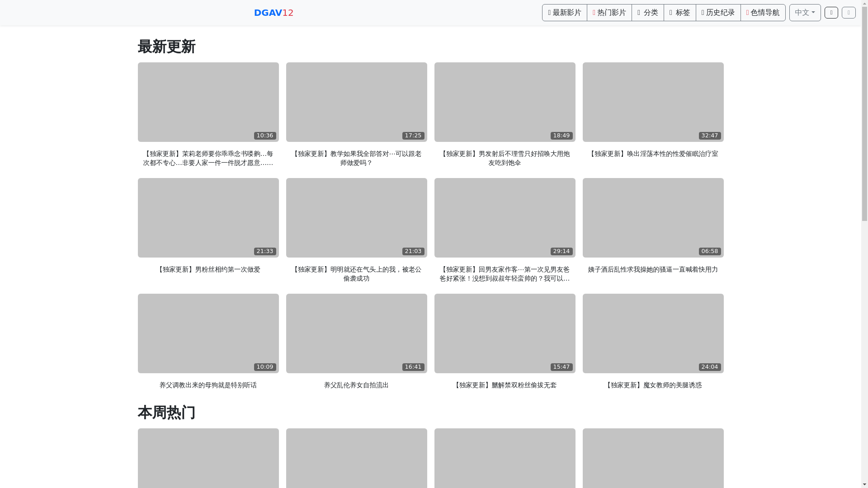Click the DGAV12 site logo

(x=274, y=13)
